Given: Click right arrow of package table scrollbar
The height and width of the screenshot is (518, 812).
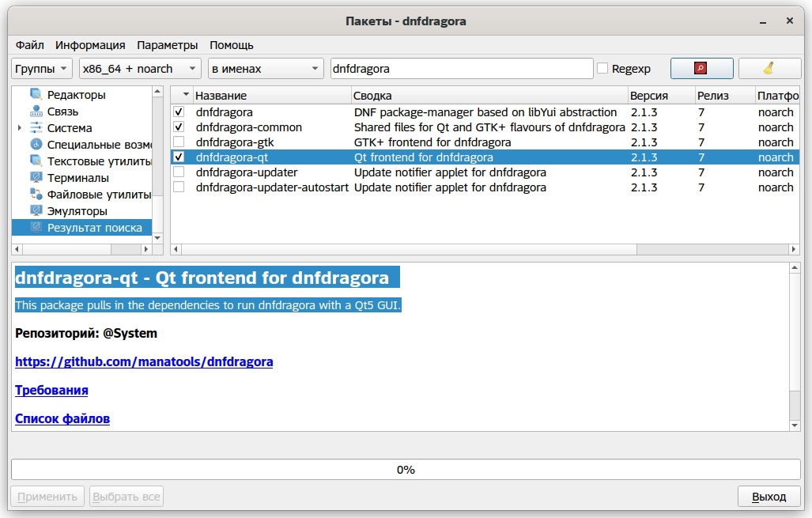Looking at the screenshot, I should point(793,249).
